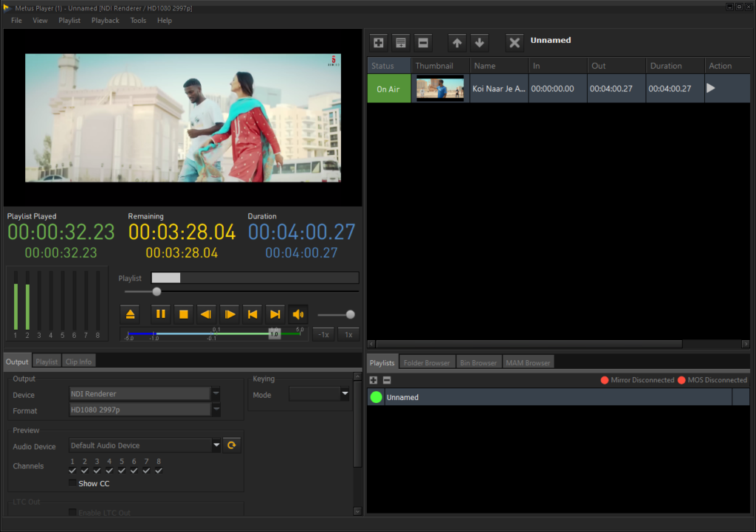Viewport: 756px width, 532px height.
Task: Enable the Show CC checkbox
Action: [x=72, y=483]
